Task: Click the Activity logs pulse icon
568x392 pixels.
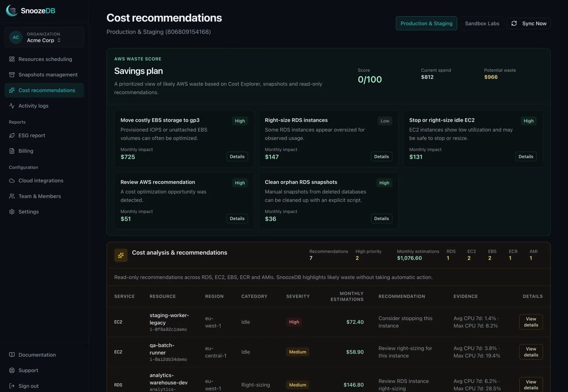Action: pyautogui.click(x=12, y=106)
